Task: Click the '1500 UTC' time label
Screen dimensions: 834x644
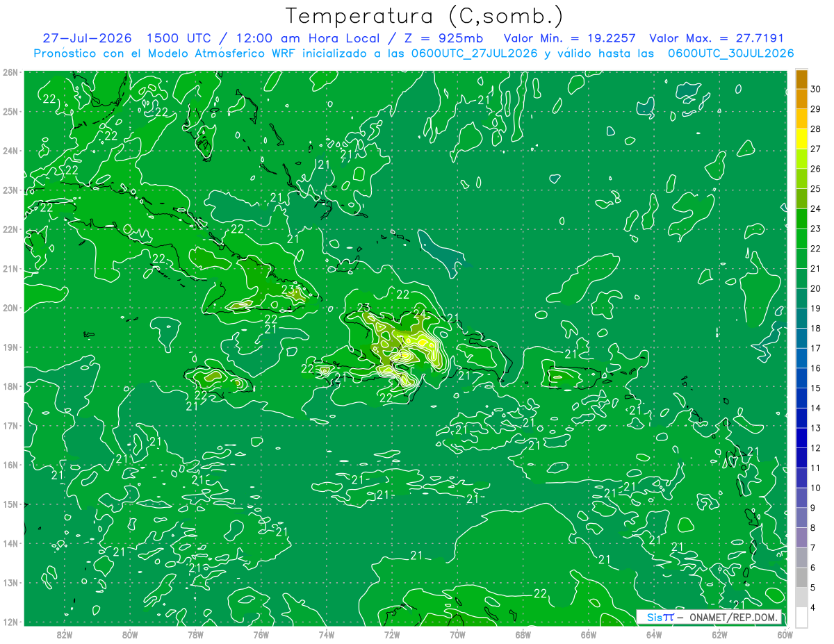Action: click(181, 38)
